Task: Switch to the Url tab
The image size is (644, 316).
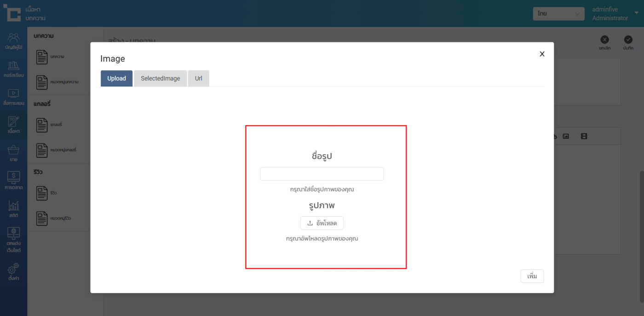Action: click(x=198, y=79)
